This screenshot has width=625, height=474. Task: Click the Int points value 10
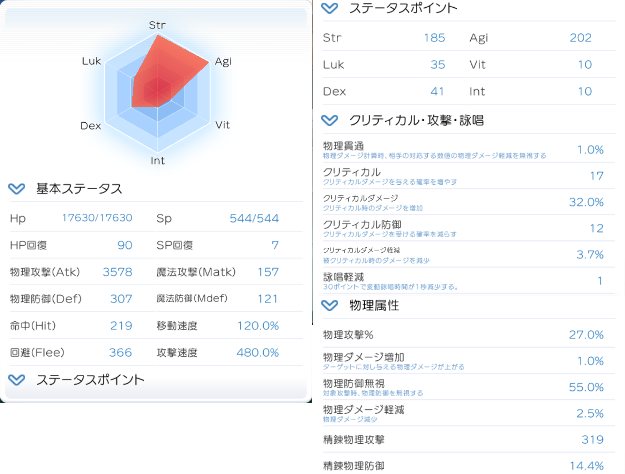585,91
